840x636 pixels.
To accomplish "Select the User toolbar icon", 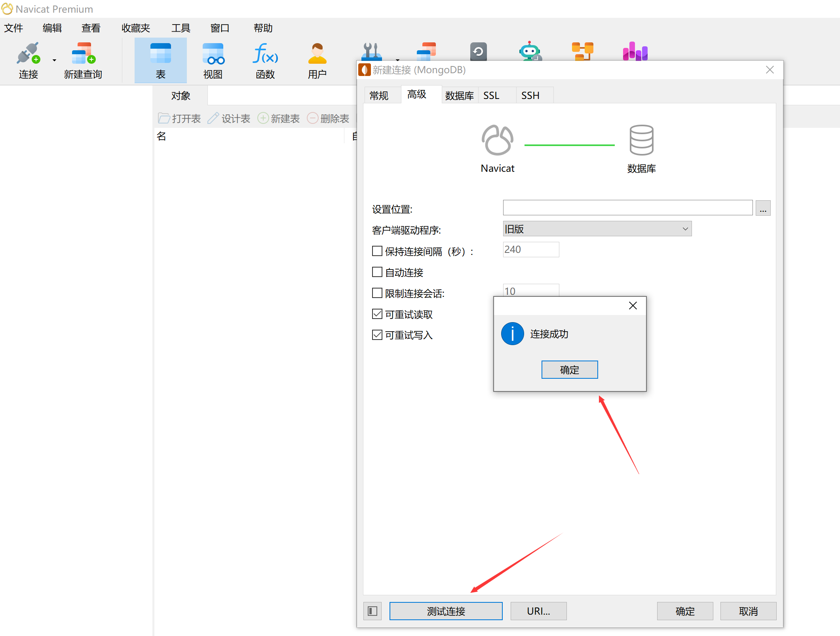I will pos(317,53).
